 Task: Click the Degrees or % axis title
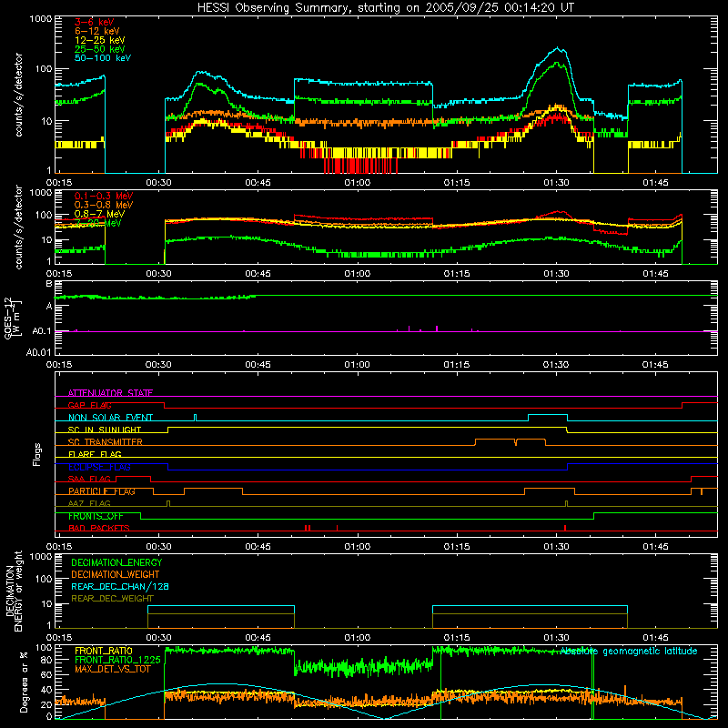point(24,682)
